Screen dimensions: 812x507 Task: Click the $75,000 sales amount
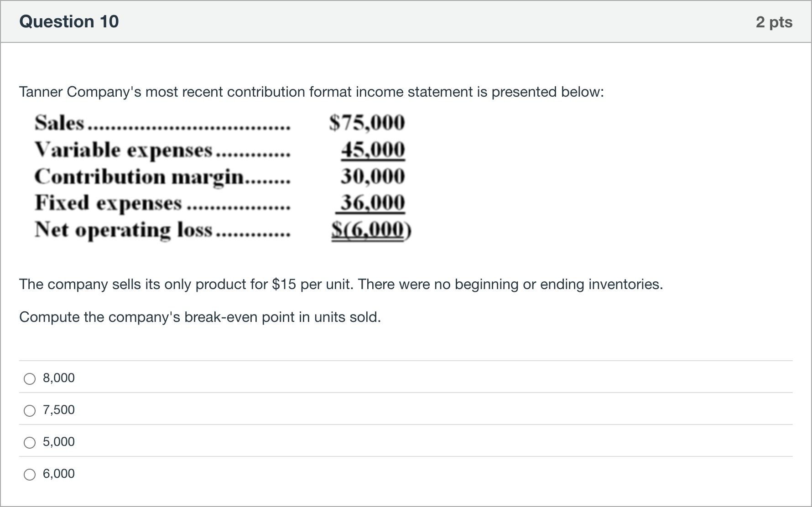click(367, 123)
